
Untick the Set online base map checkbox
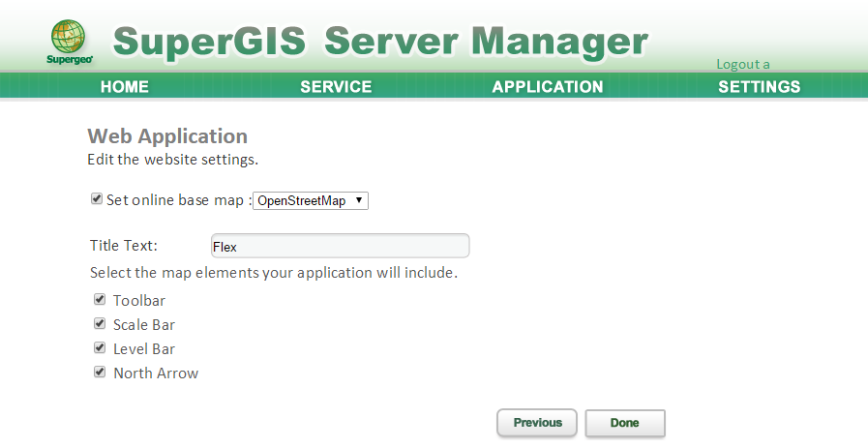point(97,198)
